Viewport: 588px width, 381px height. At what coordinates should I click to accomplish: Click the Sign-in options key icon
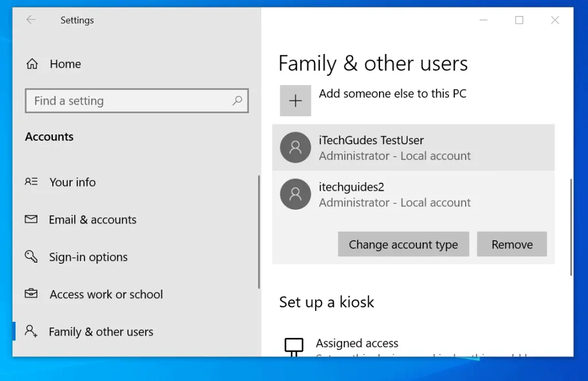pos(31,256)
